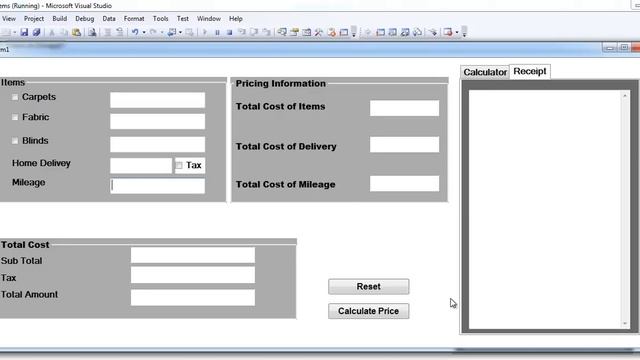Screen dimensions: 640x360
Task: Click the Save icon in toolbar
Action: [x=24, y=32]
